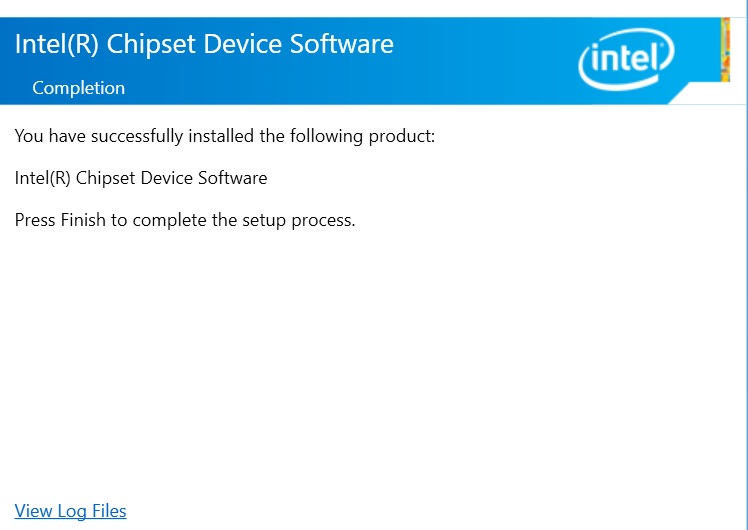Click the word "successfully" in the first message
The image size is (748, 530).
coord(138,136)
